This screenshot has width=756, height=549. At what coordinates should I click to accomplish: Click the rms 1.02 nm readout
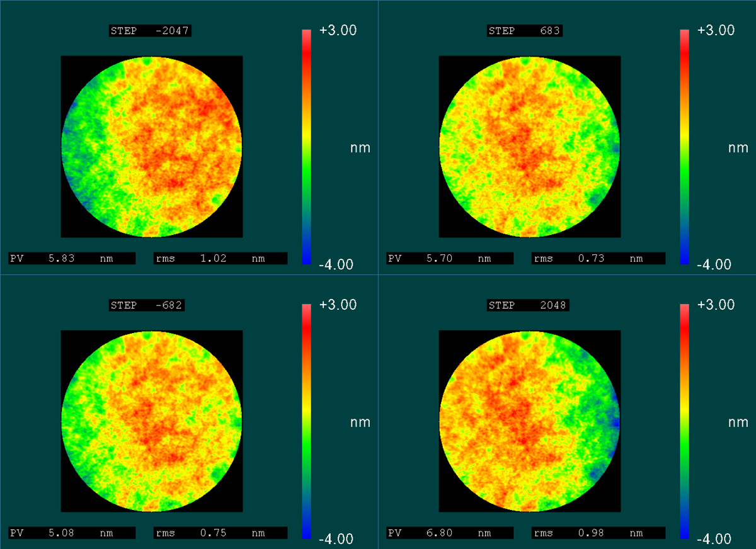pyautogui.click(x=220, y=258)
